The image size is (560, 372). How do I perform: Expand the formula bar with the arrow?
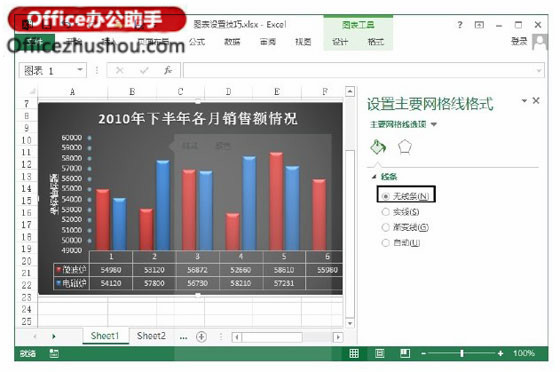click(539, 70)
